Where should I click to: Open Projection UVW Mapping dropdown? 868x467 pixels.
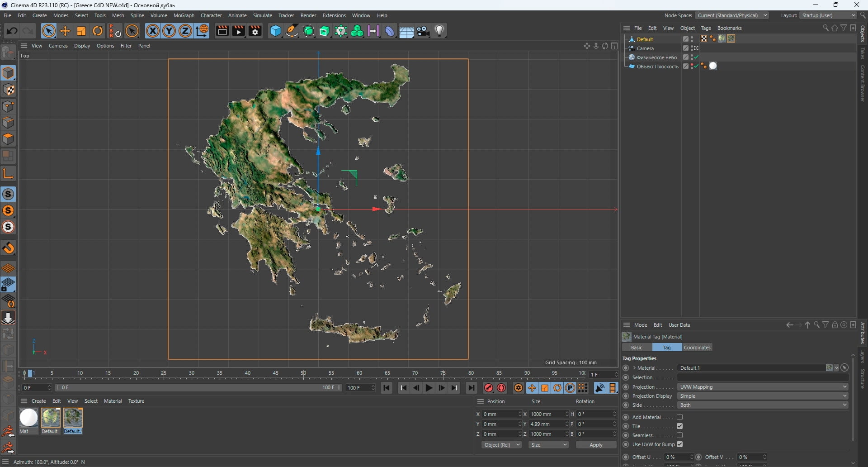[x=763, y=387]
